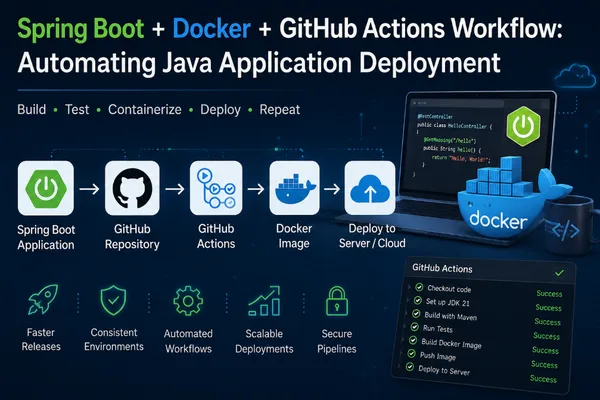Click the 'Secure Pipelines' label
Image resolution: width=600 pixels, height=400 pixels.
(337, 341)
